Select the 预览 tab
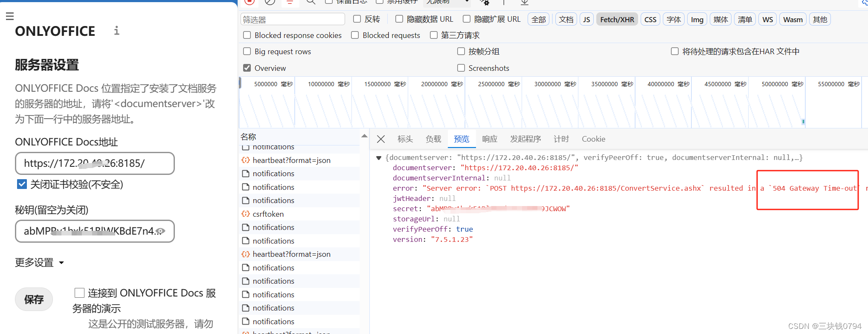 click(x=462, y=139)
